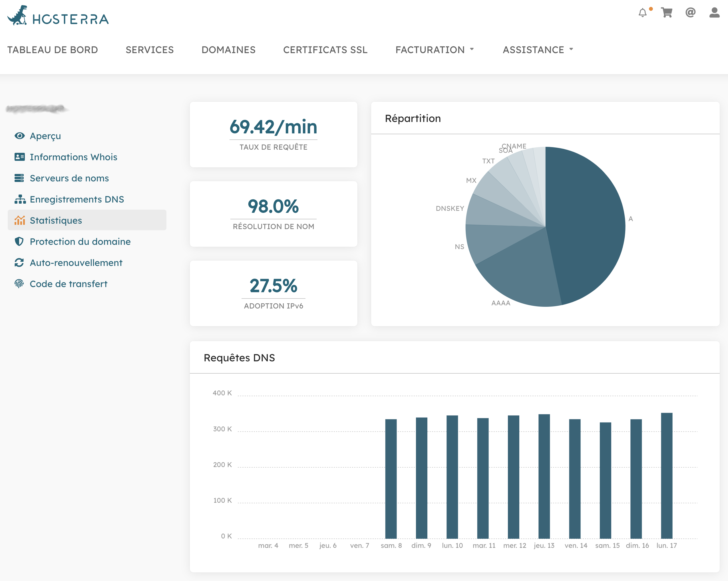728x581 pixels.
Task: Click the 27.5% IPv6 adoption value
Action: click(273, 285)
